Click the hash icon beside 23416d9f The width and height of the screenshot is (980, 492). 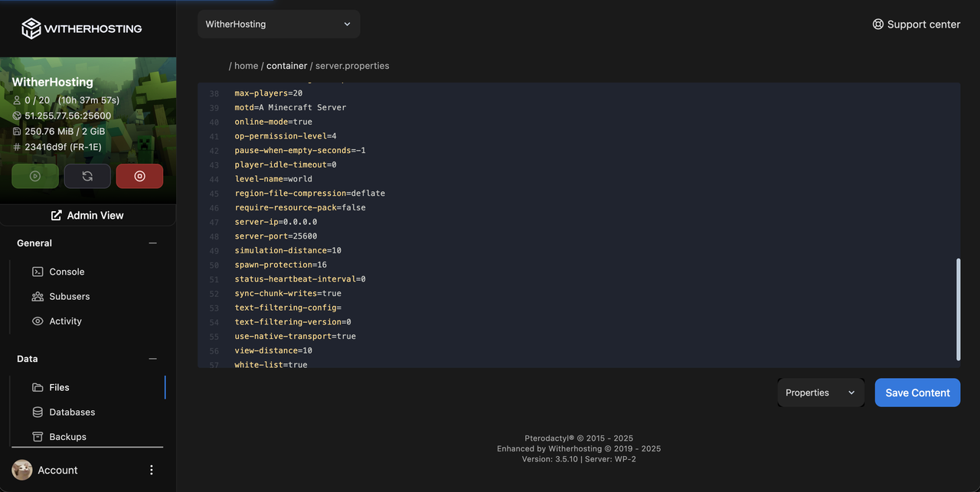click(17, 147)
